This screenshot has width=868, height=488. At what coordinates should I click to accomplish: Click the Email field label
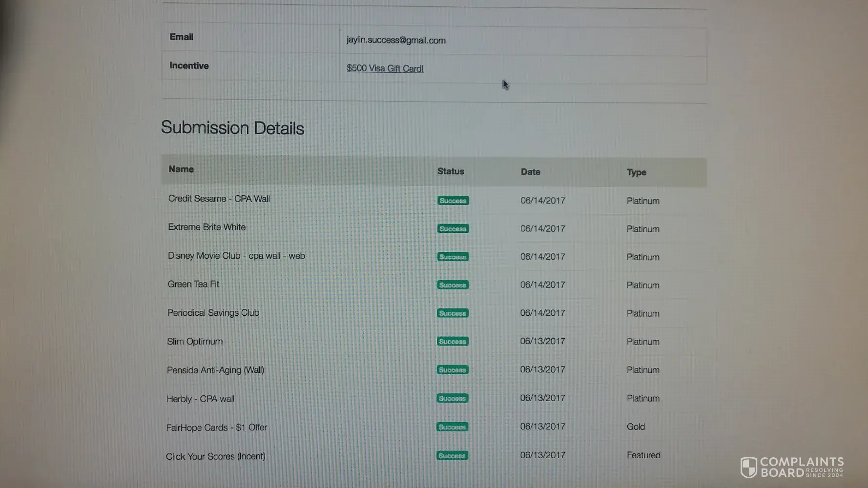pos(182,37)
